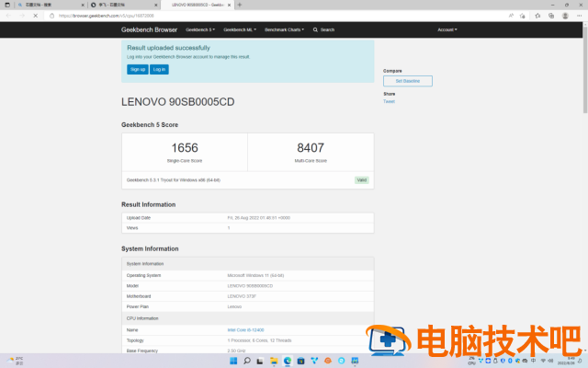The width and height of the screenshot is (588, 368).
Task: Click the Operating System value Microsoft Windows 11
Action: tap(255, 276)
